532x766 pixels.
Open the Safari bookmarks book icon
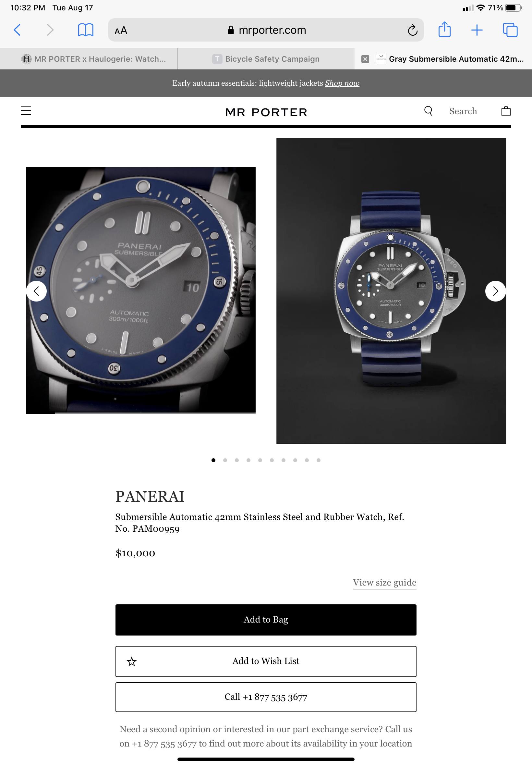(85, 30)
